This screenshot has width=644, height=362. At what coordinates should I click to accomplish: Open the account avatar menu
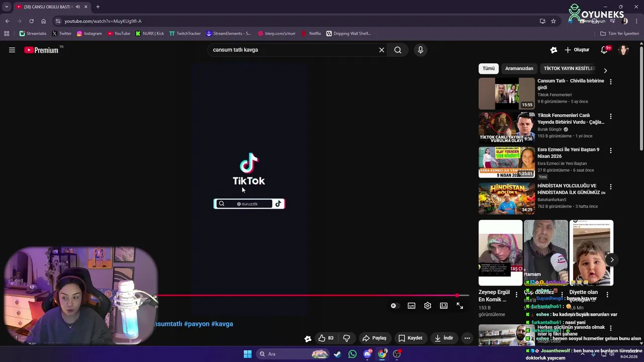(x=624, y=50)
